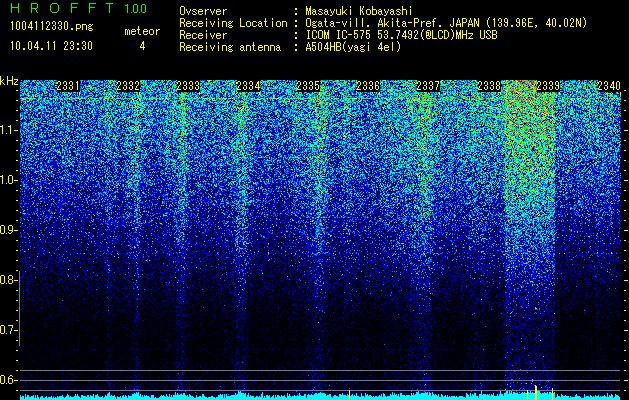
Task: Click the HROFFT 1.0.0 title text
Action: click(78, 8)
